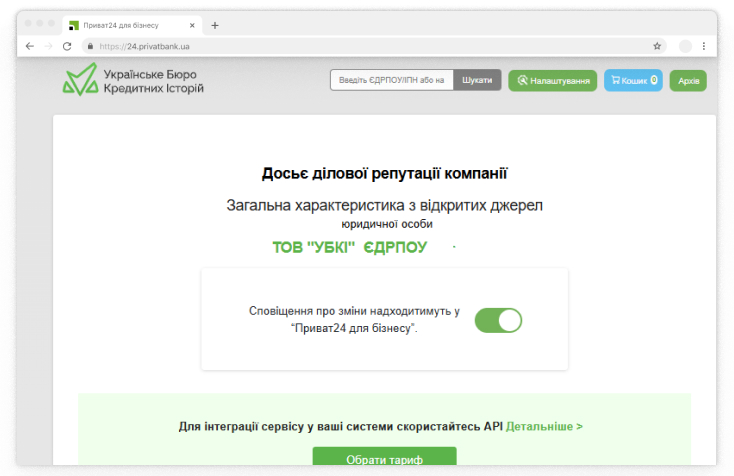
Task: Select the Приват24 для бізнесу tab
Action: 132,25
